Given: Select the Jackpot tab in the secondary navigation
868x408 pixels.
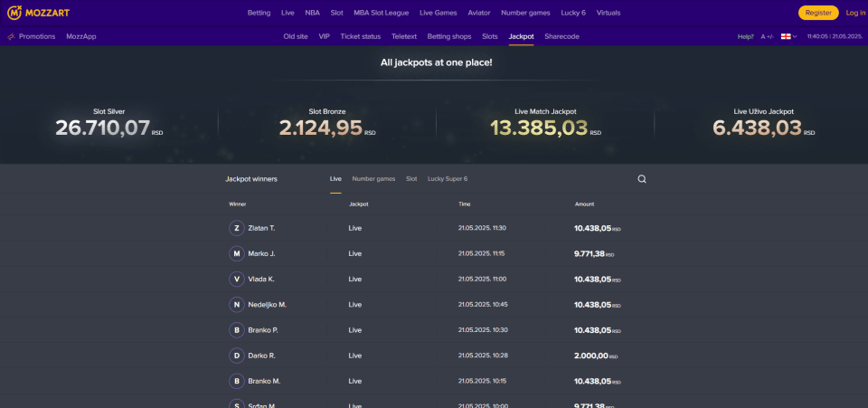Looking at the screenshot, I should [x=522, y=36].
